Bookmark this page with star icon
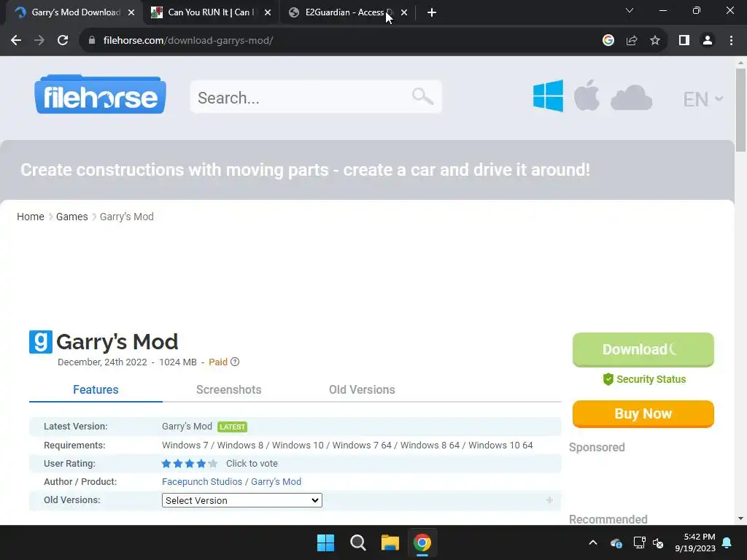Image resolution: width=747 pixels, height=560 pixels. tap(655, 41)
